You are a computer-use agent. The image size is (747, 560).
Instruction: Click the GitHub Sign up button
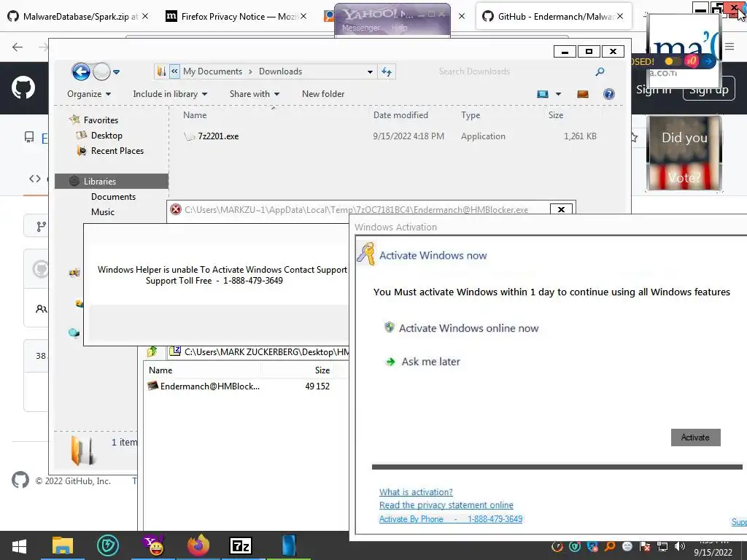point(709,90)
